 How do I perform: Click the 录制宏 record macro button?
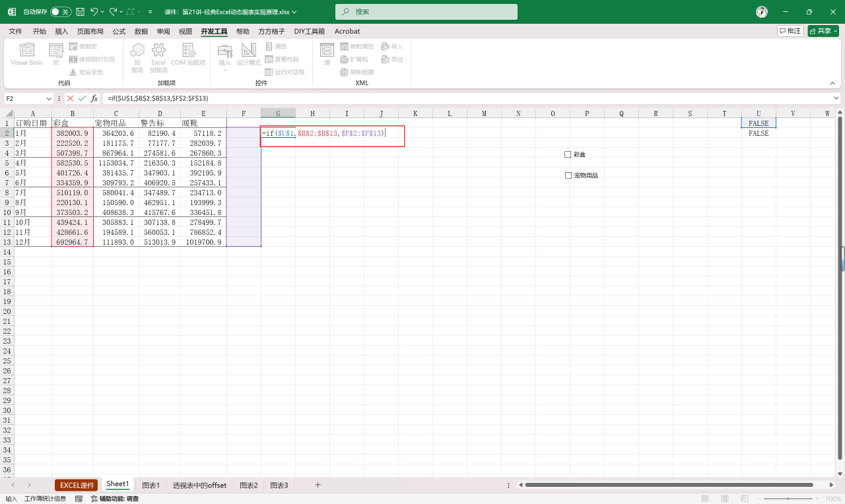point(83,46)
